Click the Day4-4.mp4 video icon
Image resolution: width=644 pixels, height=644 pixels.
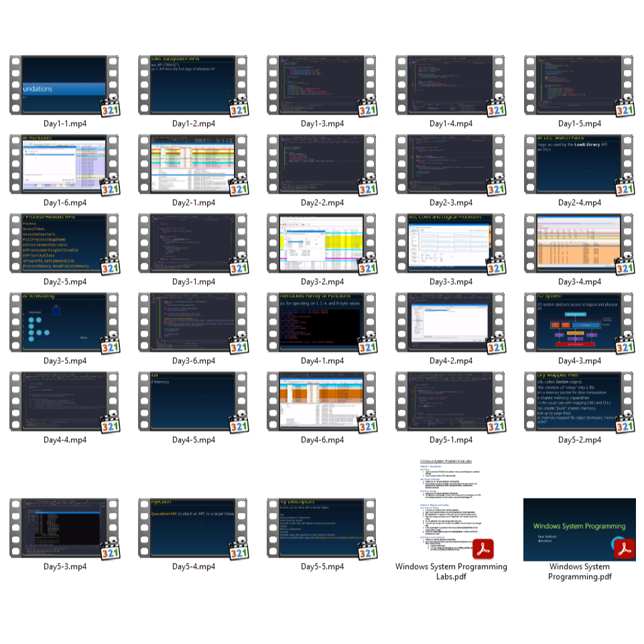click(x=64, y=401)
